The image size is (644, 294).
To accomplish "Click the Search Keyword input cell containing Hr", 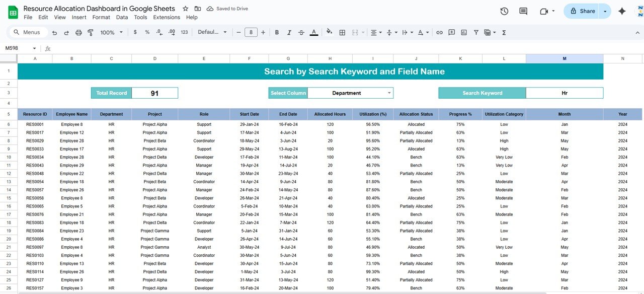I will [x=564, y=93].
